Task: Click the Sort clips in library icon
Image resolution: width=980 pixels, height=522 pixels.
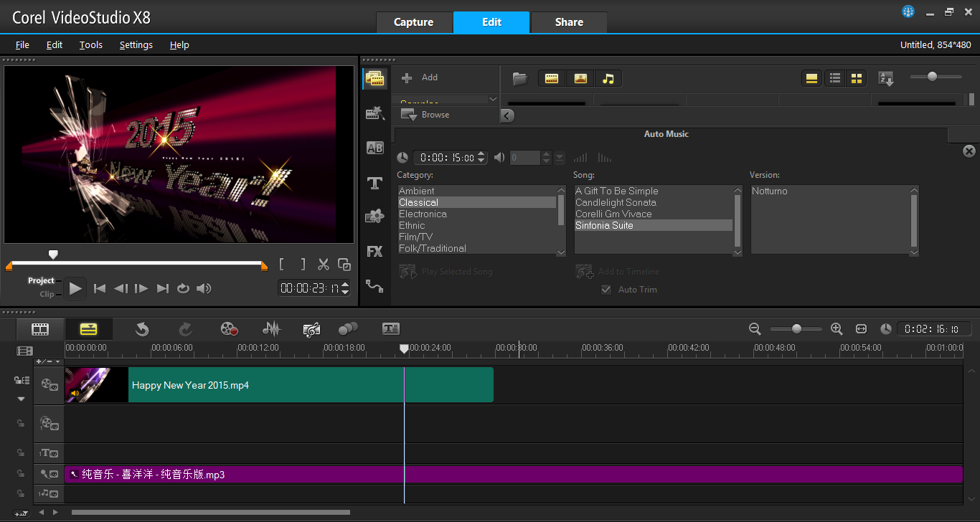Action: click(x=886, y=79)
